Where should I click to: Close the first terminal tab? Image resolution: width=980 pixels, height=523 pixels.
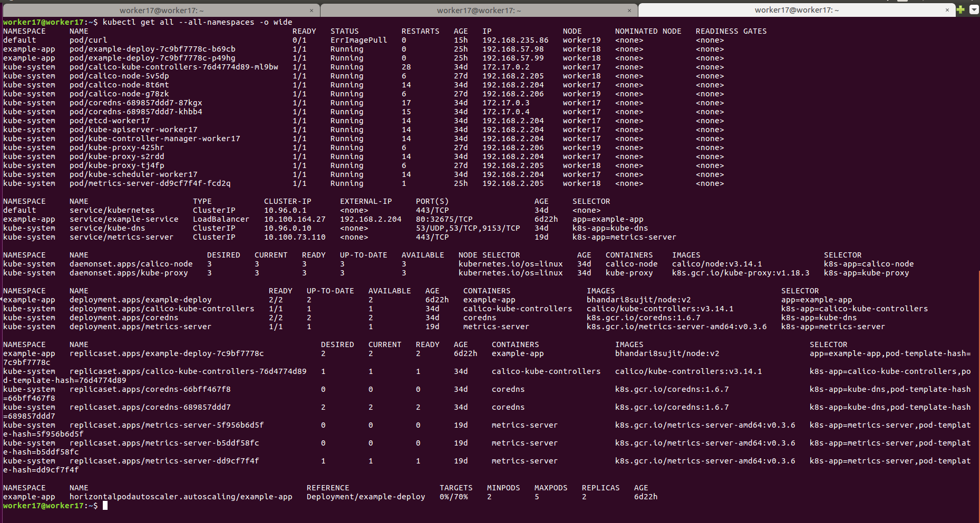pos(312,10)
